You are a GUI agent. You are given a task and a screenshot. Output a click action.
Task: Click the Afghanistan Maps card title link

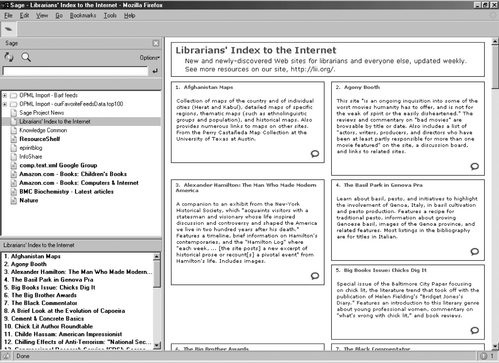click(x=208, y=87)
